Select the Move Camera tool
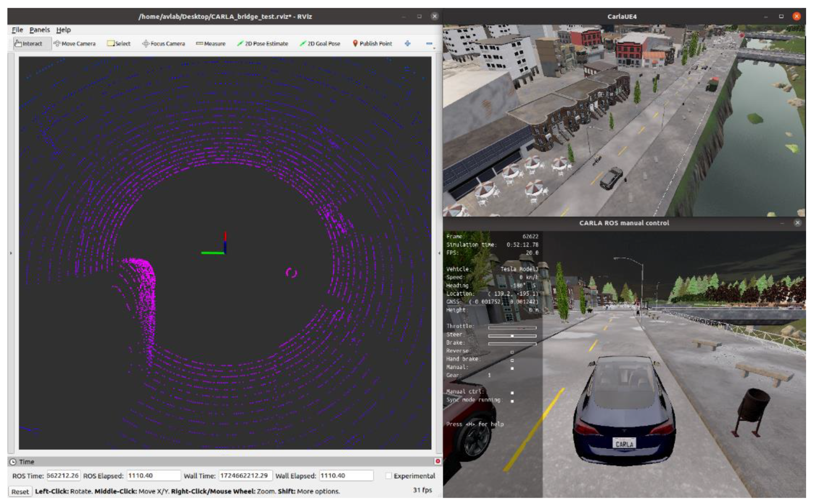The height and width of the screenshot is (504, 814). pyautogui.click(x=75, y=44)
